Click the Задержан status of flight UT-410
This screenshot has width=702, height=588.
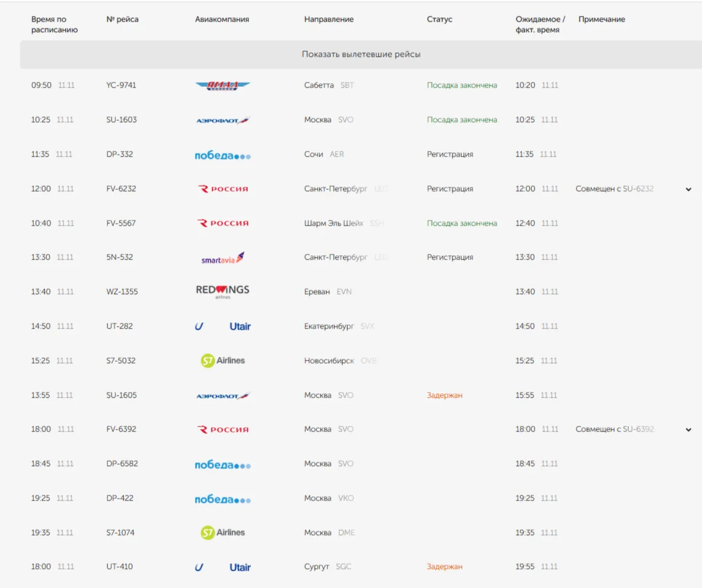click(444, 567)
